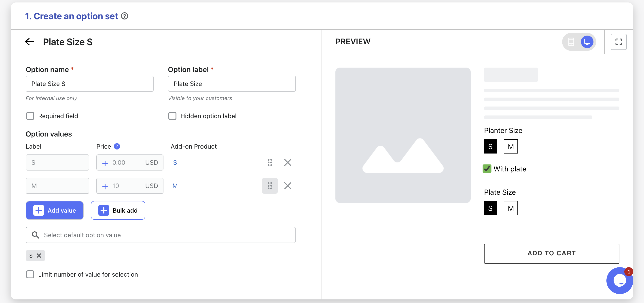Screen dimensions: 644x303
Task: Enable Limit number of value for selection
Action: 30,275
